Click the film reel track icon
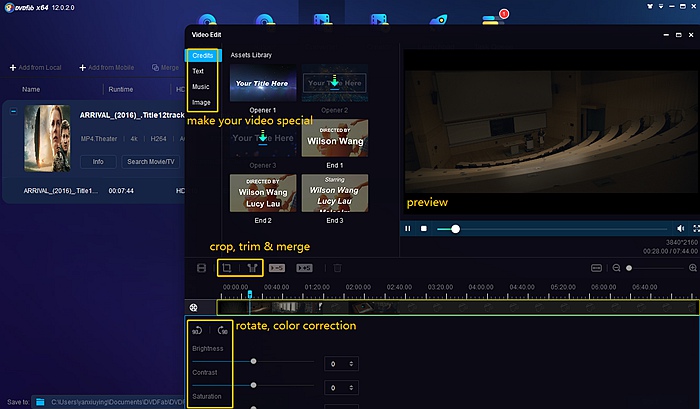700x409 pixels. click(193, 307)
